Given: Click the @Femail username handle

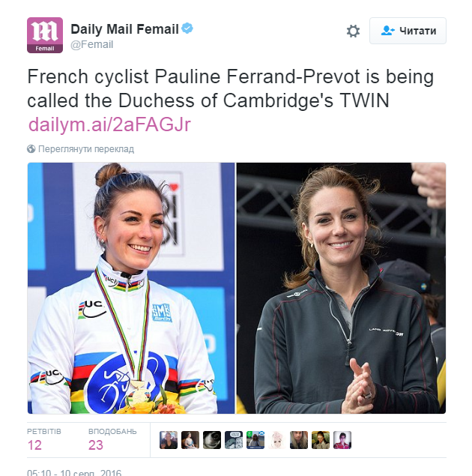Looking at the screenshot, I should 92,45.
